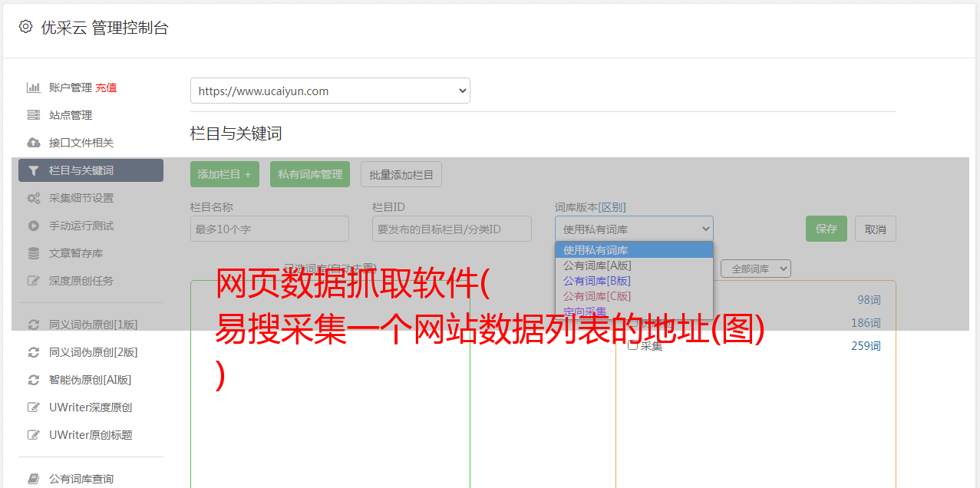The height and width of the screenshot is (488, 980).
Task: Click the 取消 button
Action: (876, 229)
